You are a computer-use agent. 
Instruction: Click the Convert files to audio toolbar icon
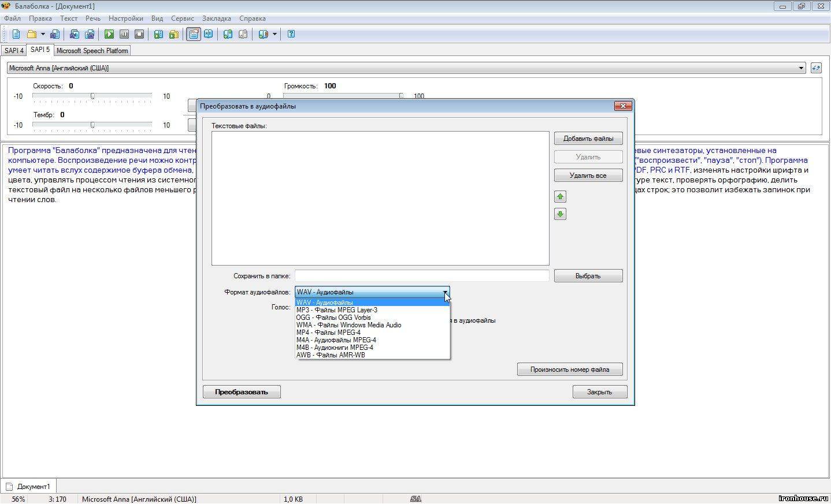(x=173, y=34)
